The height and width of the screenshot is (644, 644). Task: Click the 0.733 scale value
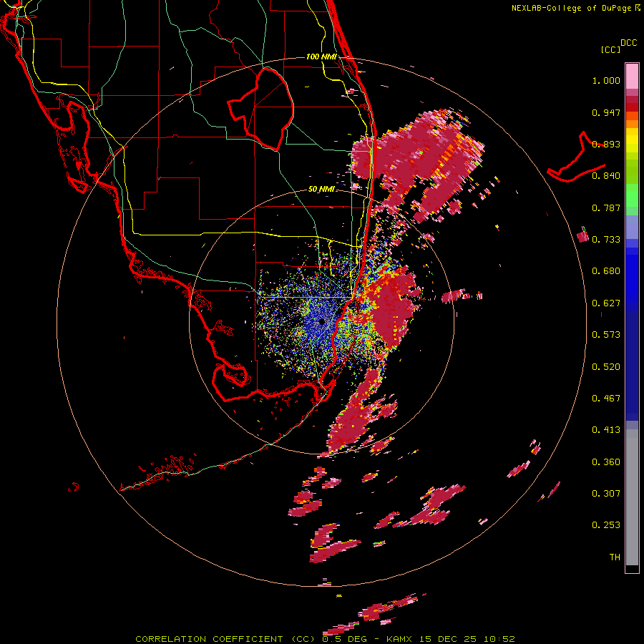606,240
